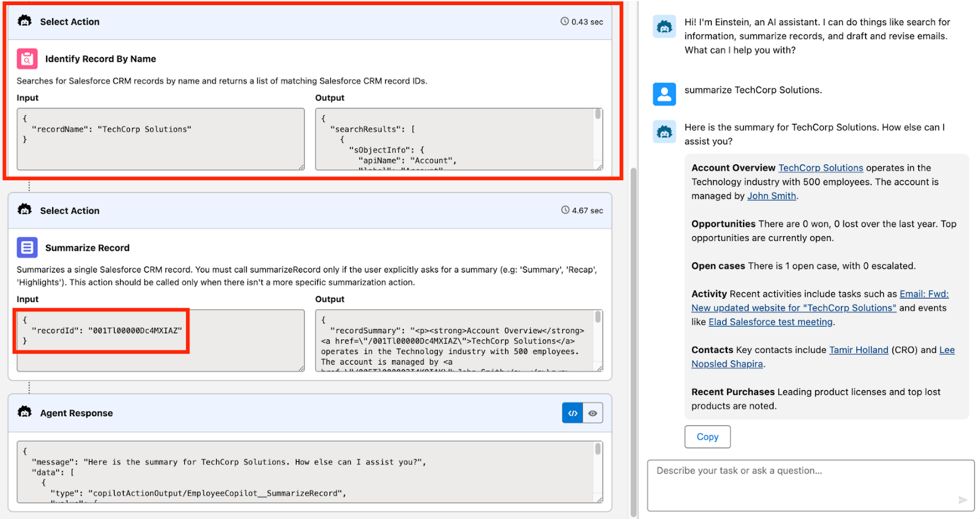Switch Agent Response to code view
Viewport: 980px width, 519px height.
(x=573, y=413)
